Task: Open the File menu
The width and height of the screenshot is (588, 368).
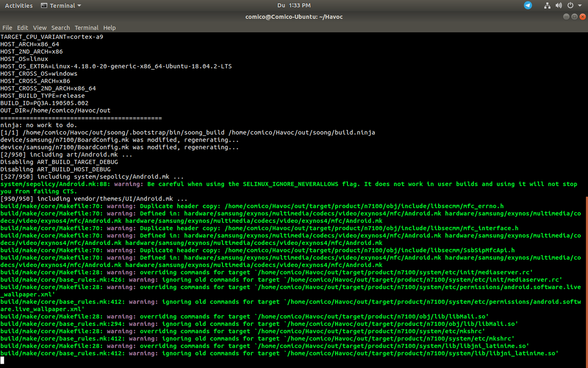Action: click(7, 28)
